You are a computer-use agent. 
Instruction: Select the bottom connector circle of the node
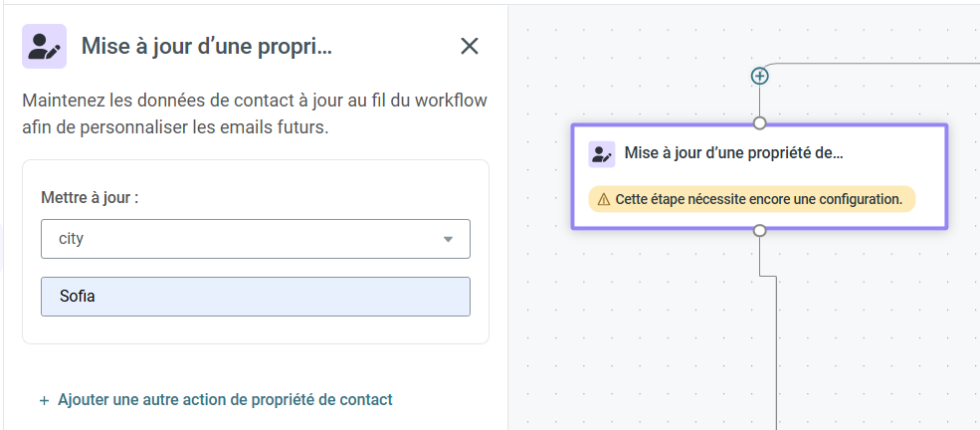tap(759, 231)
